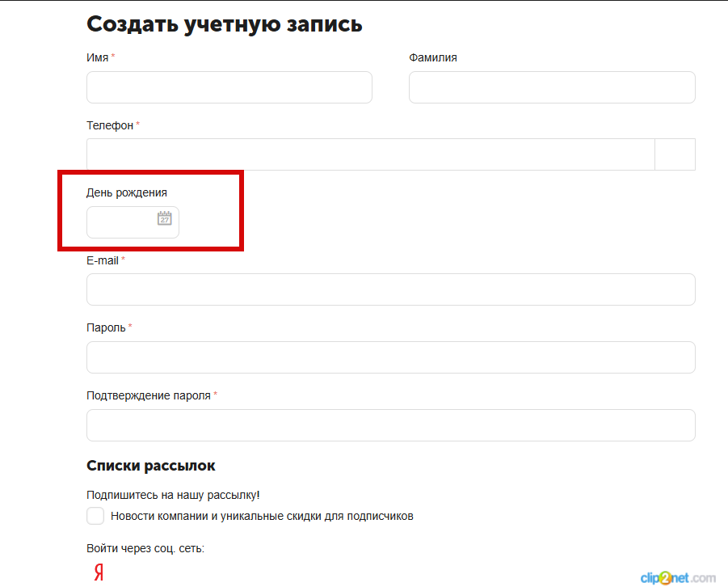Focus the Фамилия input field
This screenshot has height=587, width=728.
(551, 87)
